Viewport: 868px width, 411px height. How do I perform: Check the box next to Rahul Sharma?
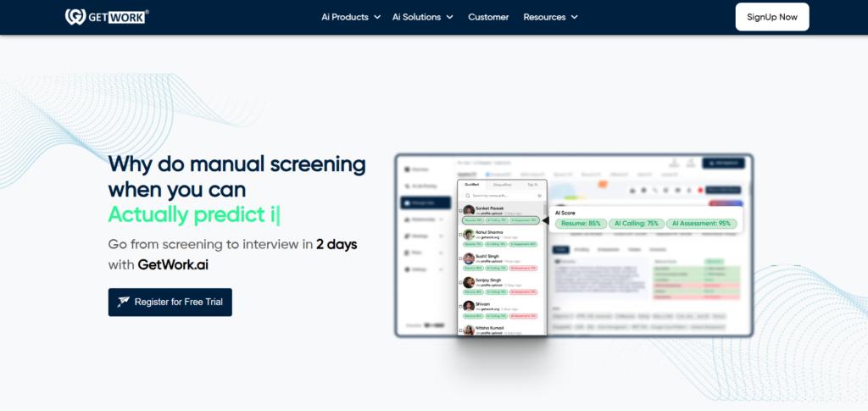coord(460,235)
